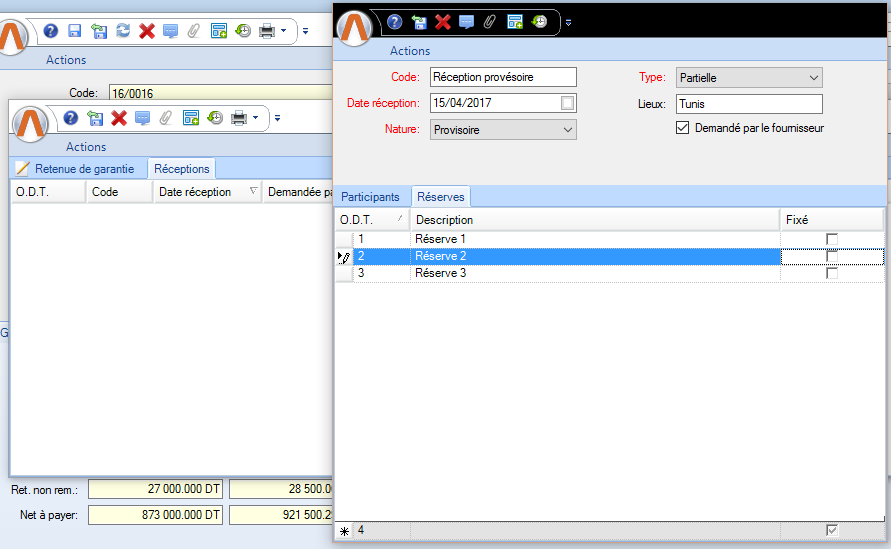
Task: Click the history clock icon in the front window toolbar
Action: (539, 21)
